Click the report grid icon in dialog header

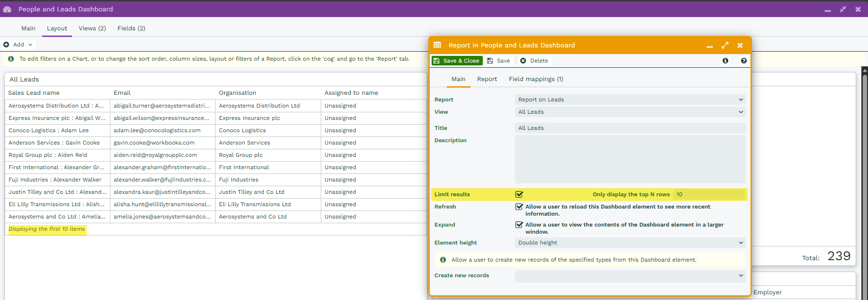coord(437,45)
